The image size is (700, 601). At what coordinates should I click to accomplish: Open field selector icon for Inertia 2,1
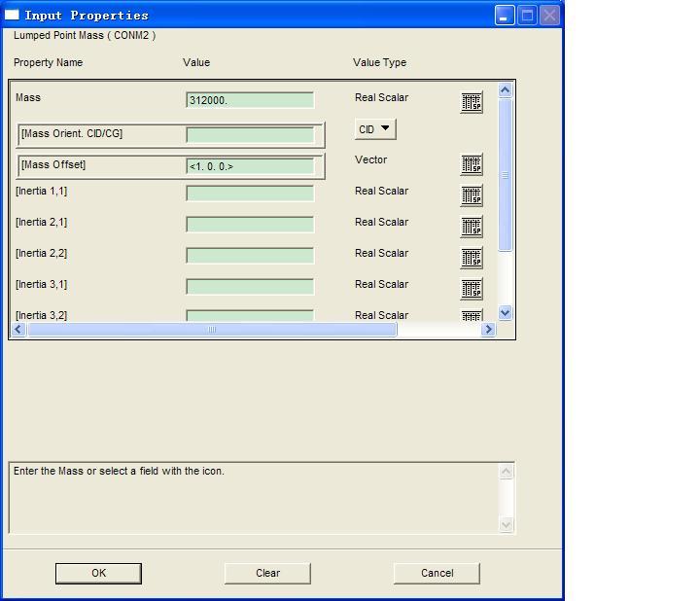pos(472,227)
